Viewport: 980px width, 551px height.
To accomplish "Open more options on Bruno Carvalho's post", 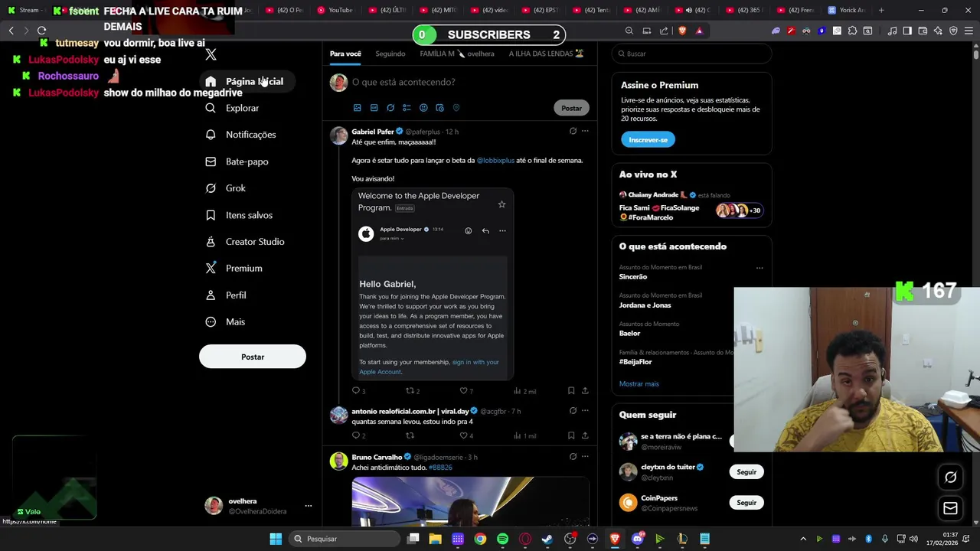I will click(x=585, y=456).
